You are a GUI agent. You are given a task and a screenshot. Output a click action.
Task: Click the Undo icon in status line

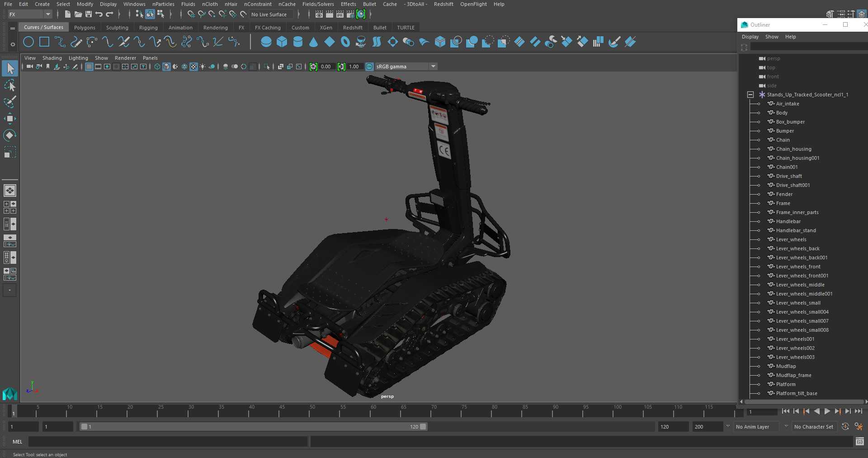[x=99, y=14]
